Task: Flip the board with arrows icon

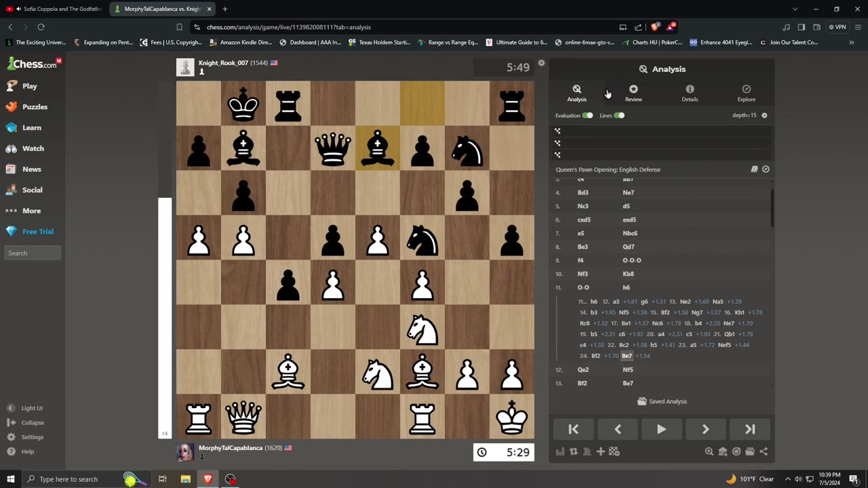Action: [574, 451]
